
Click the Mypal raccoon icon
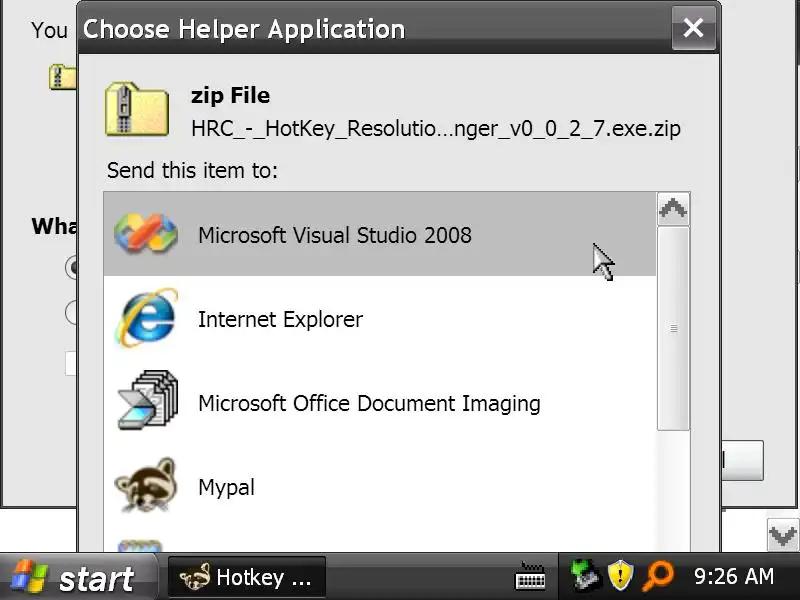click(x=146, y=485)
